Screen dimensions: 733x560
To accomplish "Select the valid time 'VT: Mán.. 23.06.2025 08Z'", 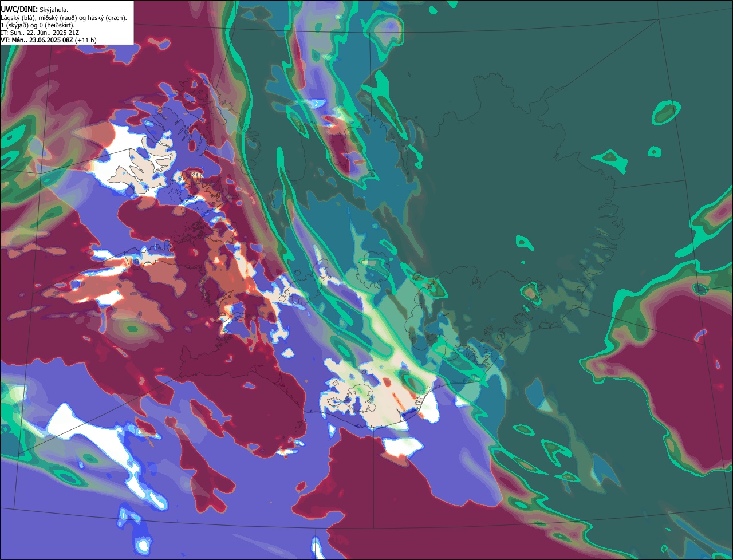I will tap(37, 40).
